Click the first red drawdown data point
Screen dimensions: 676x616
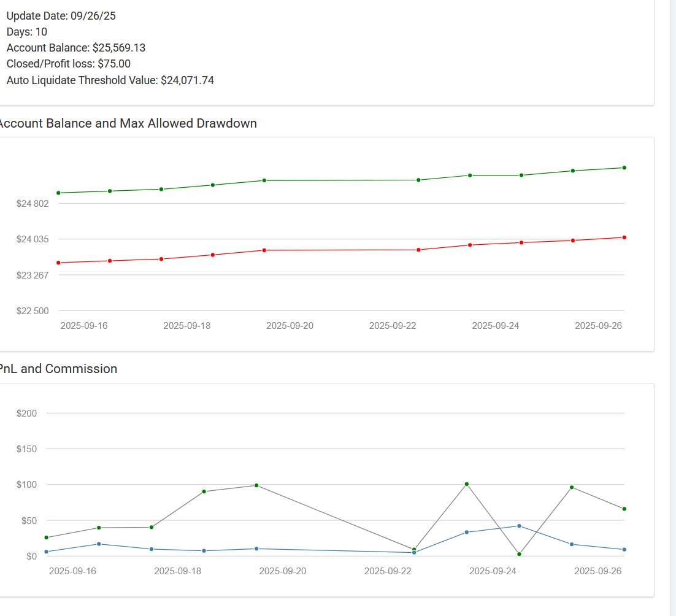point(58,263)
